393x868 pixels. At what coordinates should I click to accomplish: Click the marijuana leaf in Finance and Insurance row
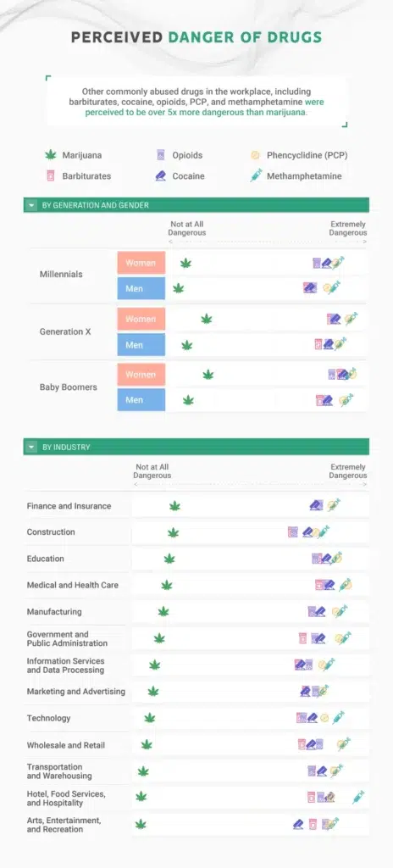coord(175,506)
